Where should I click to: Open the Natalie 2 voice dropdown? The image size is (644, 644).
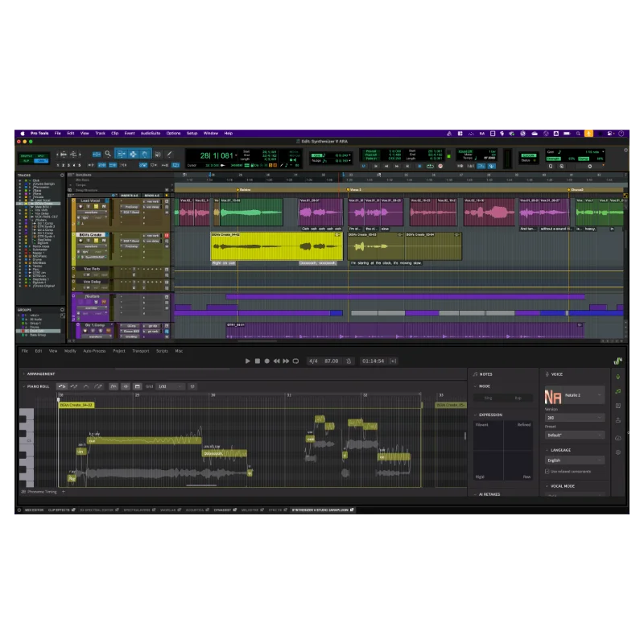575,395
